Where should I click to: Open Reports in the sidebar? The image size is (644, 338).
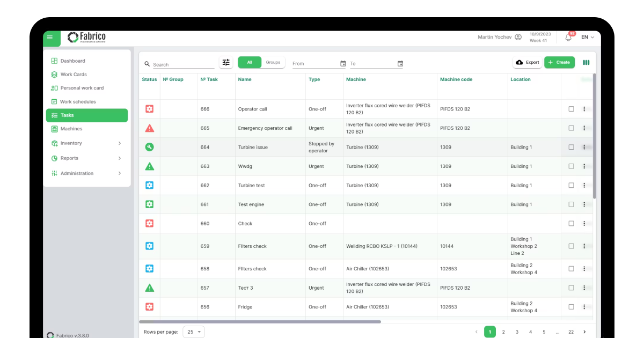[x=87, y=158]
